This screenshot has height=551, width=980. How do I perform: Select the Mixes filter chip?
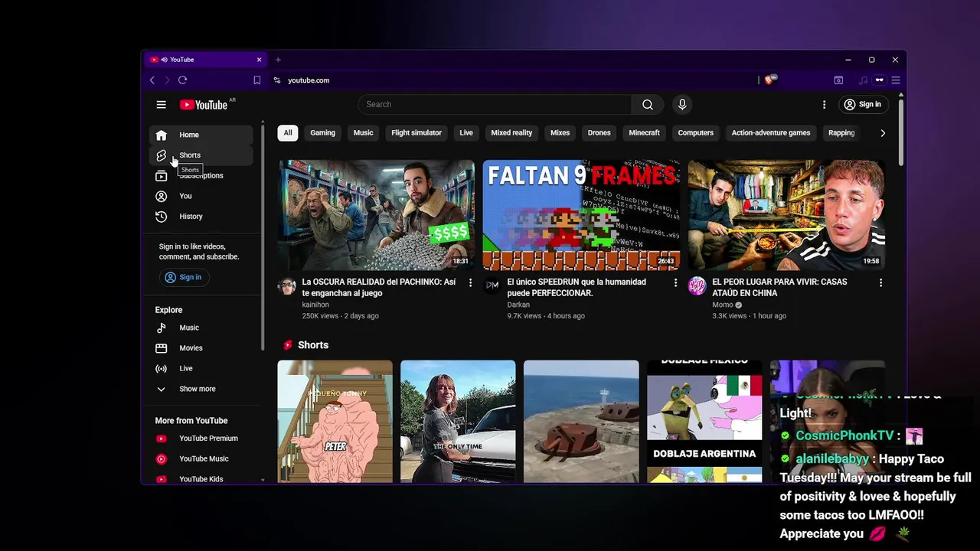click(560, 133)
